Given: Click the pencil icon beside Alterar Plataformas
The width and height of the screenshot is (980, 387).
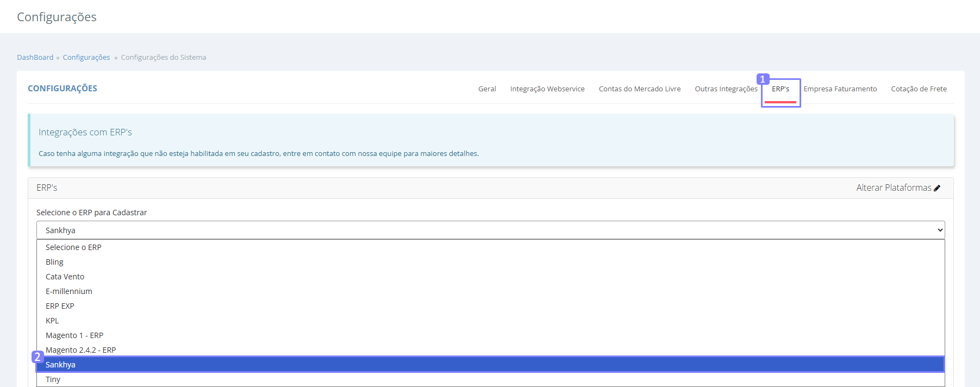Looking at the screenshot, I should click(x=937, y=188).
